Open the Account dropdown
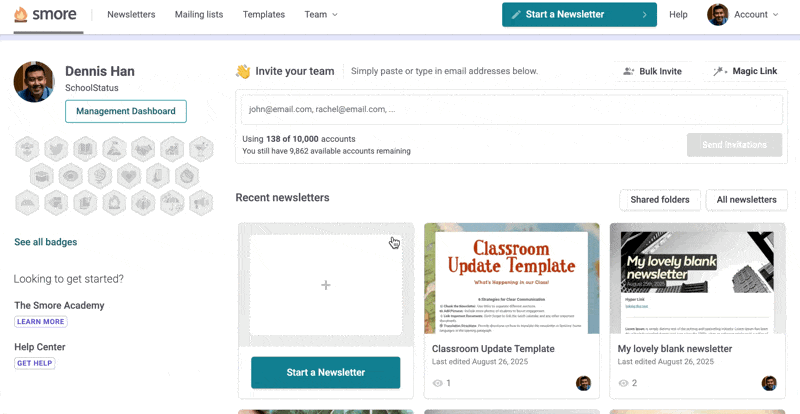 (x=744, y=14)
